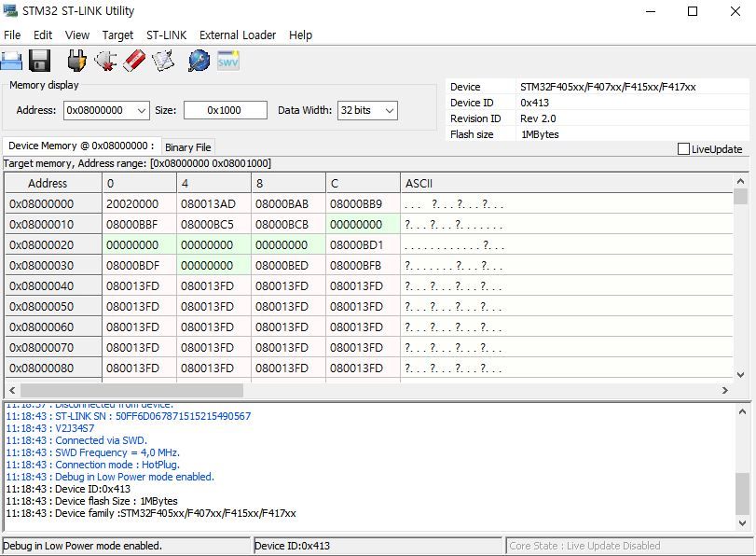Click log line SWD Frequency = 4,0 MHz
The image size is (756, 556).
click(92, 452)
